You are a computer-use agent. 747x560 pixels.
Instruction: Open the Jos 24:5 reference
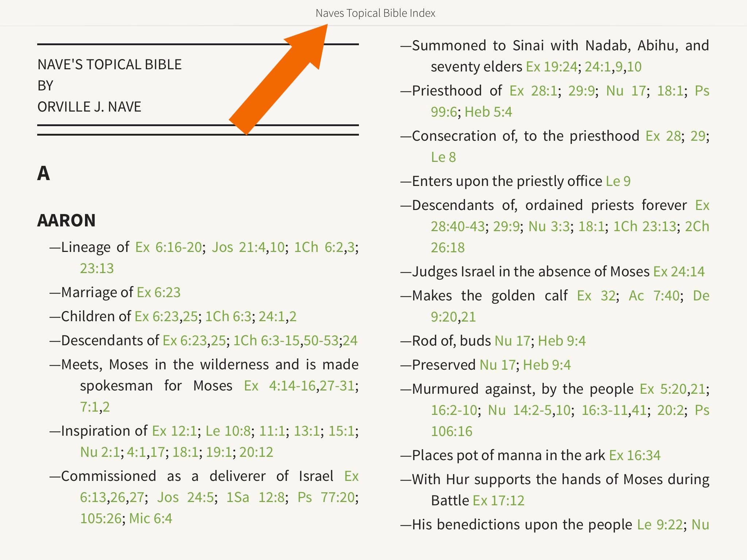tap(186, 498)
